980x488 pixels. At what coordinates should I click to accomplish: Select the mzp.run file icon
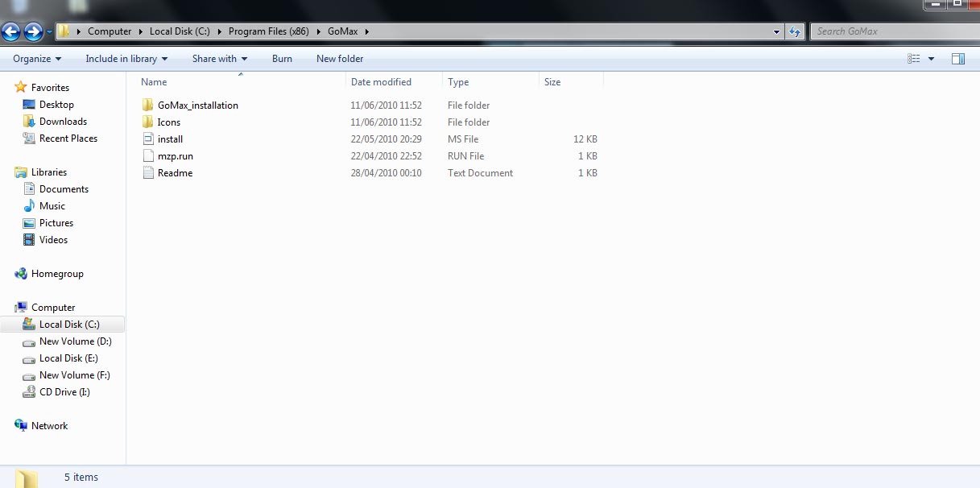[x=147, y=156]
